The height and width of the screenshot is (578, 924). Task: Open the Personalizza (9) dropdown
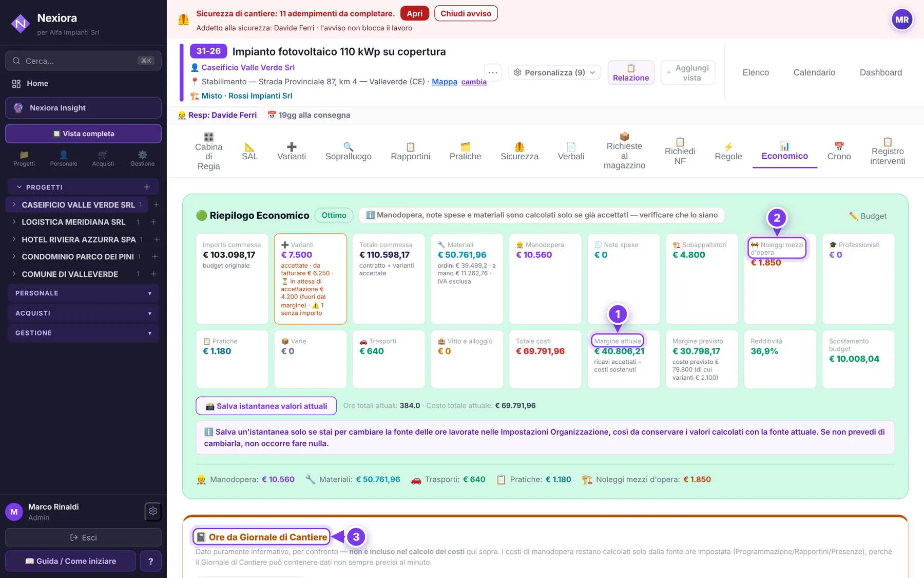pyautogui.click(x=554, y=72)
